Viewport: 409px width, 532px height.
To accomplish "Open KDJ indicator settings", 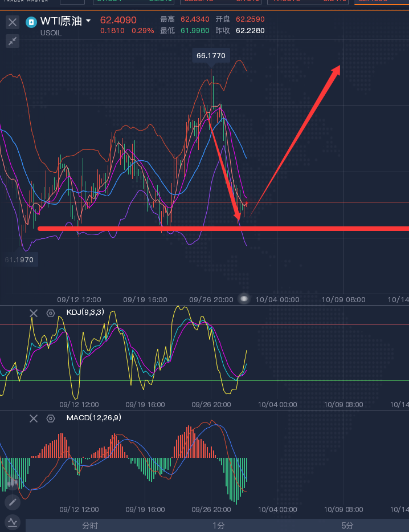I will click(x=51, y=313).
